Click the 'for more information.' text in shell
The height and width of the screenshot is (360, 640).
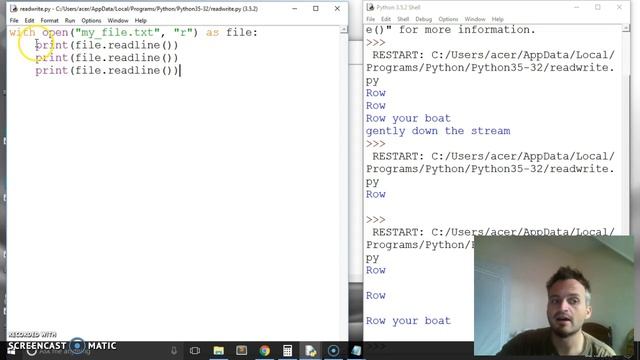pyautogui.click(x=467, y=29)
